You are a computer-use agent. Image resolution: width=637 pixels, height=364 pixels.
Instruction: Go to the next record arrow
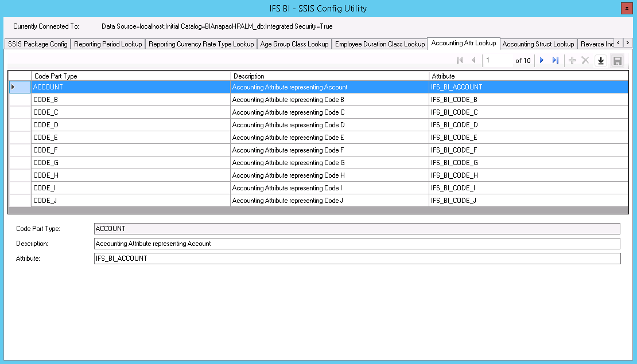541,60
